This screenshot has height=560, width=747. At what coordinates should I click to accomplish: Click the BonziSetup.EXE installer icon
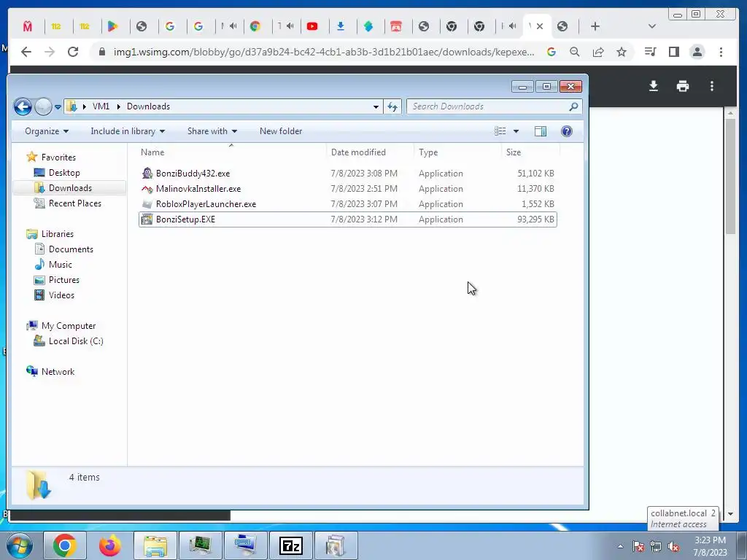pyautogui.click(x=147, y=219)
